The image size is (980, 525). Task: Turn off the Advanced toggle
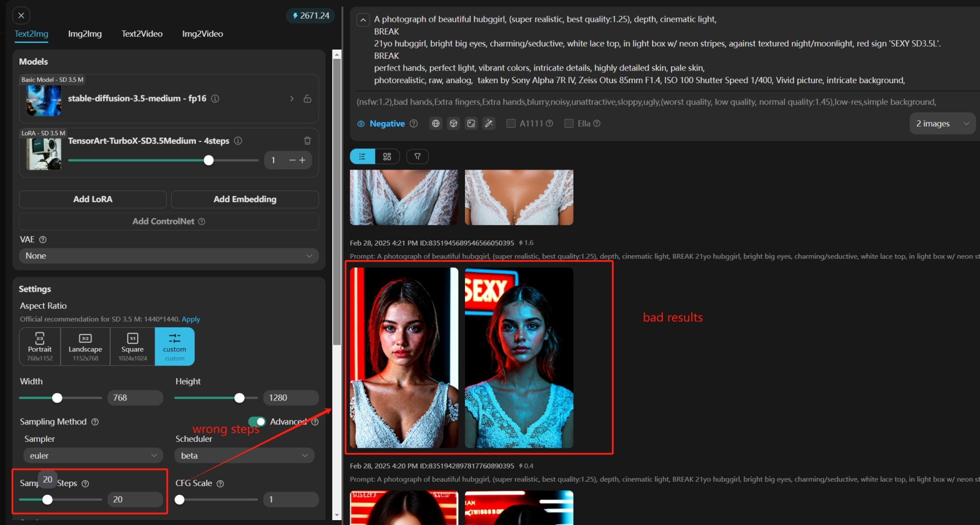point(257,421)
